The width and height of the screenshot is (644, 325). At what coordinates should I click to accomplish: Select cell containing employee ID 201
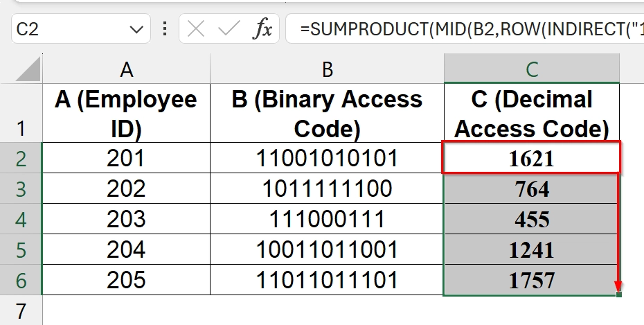(126, 158)
